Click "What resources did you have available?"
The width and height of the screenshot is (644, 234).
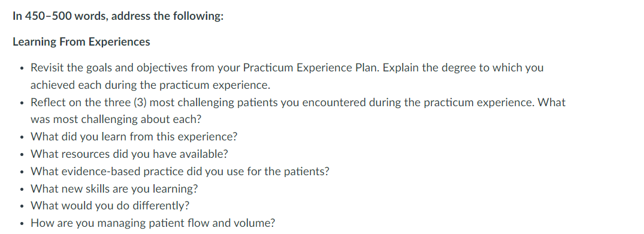[129, 154]
